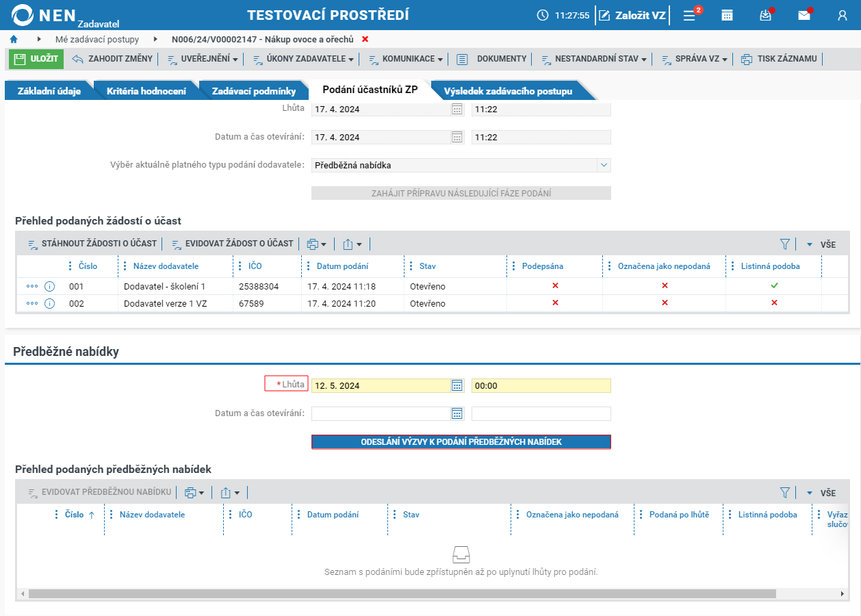Click Založit VZ button
This screenshot has width=861, height=616.
point(633,15)
